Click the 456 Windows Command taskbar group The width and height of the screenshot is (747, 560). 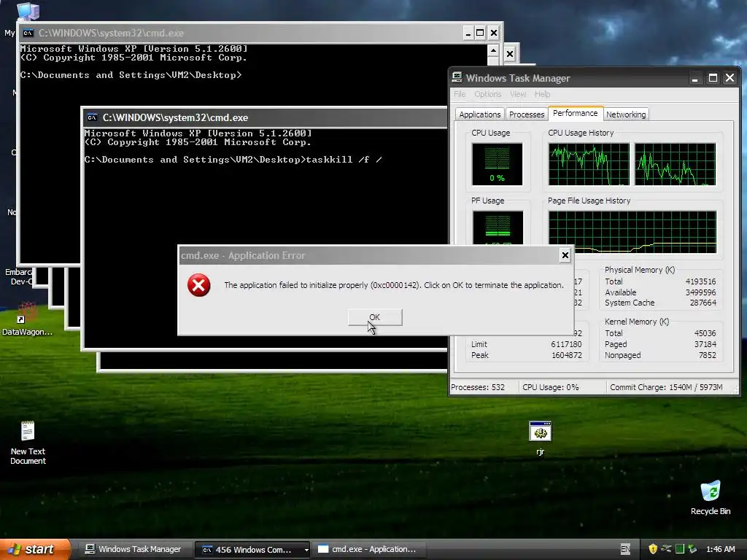[x=252, y=550]
